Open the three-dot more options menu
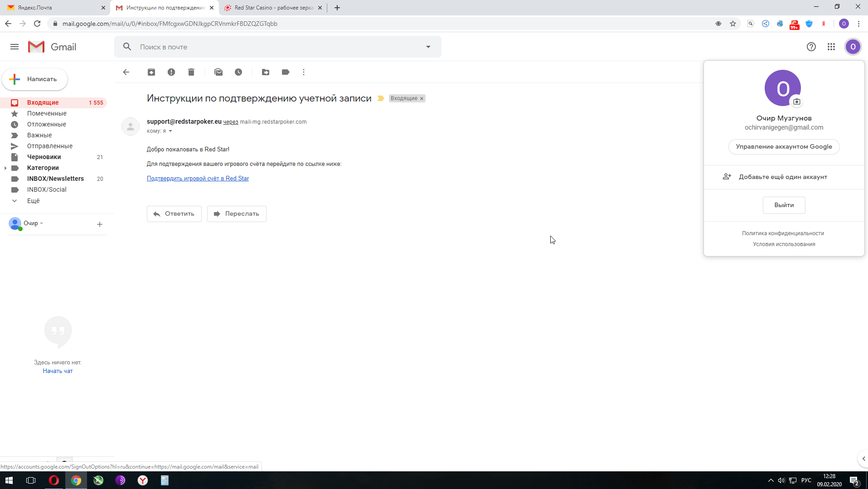This screenshot has height=489, width=868. (x=304, y=72)
